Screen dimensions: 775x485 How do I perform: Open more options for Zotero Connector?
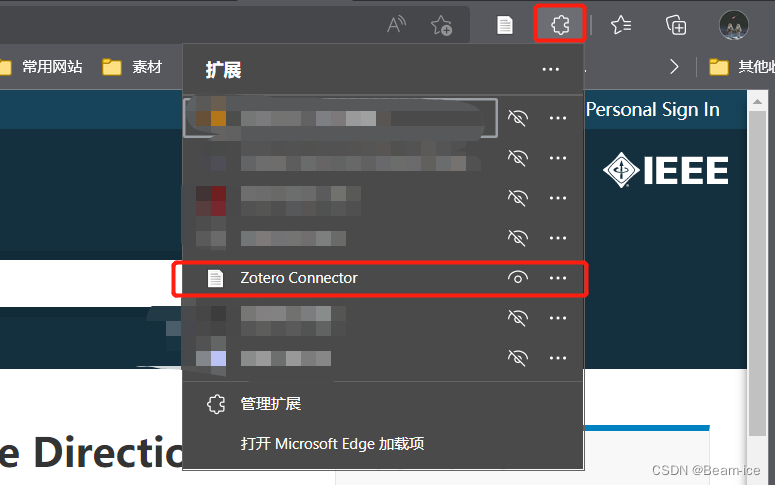click(558, 278)
